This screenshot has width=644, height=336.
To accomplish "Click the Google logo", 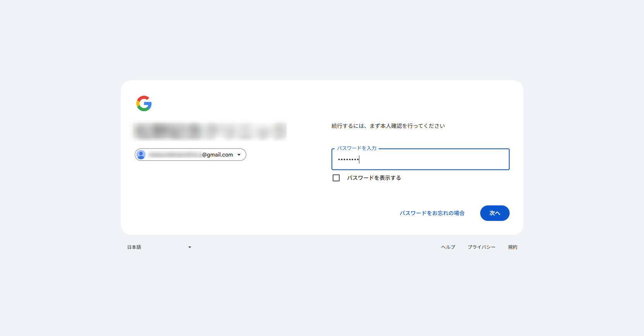I will click(144, 103).
